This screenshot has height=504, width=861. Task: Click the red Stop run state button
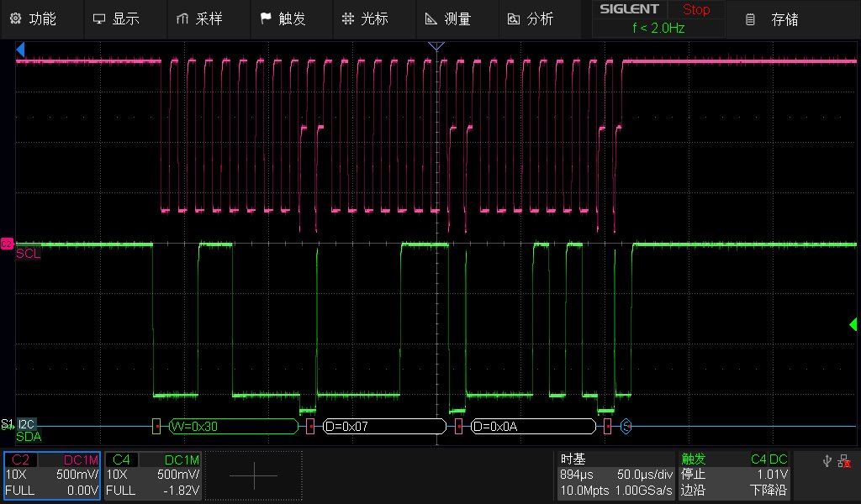coord(696,10)
